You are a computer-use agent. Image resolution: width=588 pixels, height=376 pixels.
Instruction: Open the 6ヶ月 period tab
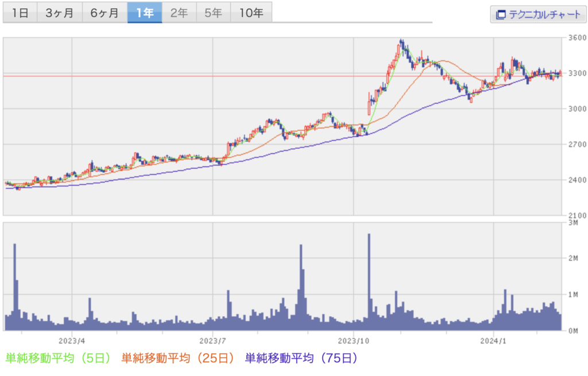pos(105,13)
